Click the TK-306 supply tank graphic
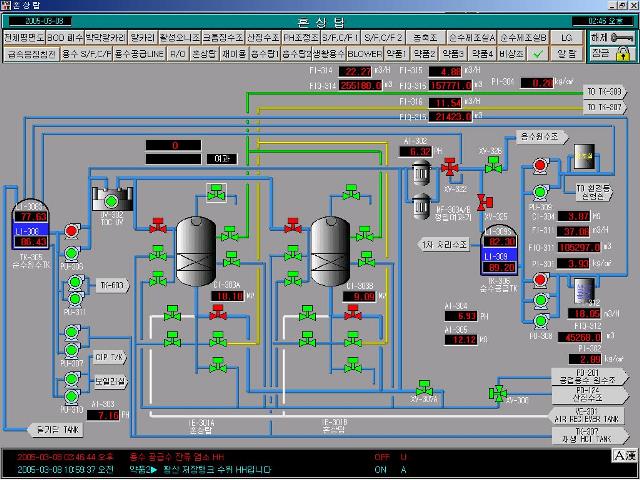This screenshot has width=640, height=480. coord(499,250)
